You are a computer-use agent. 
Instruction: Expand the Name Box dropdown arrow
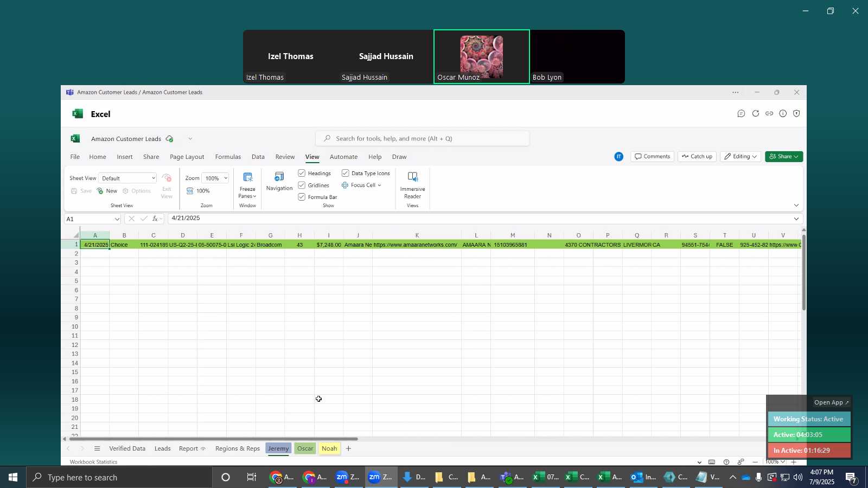coord(117,219)
